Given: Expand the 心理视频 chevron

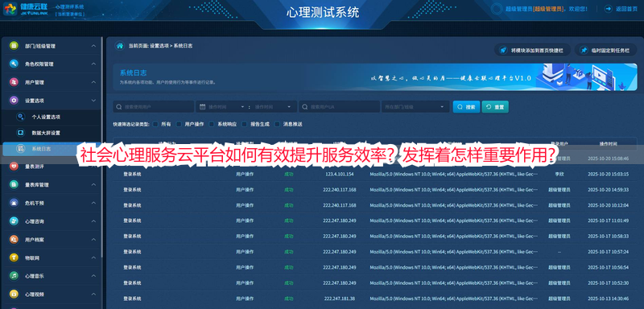Looking at the screenshot, I should pos(93,294).
